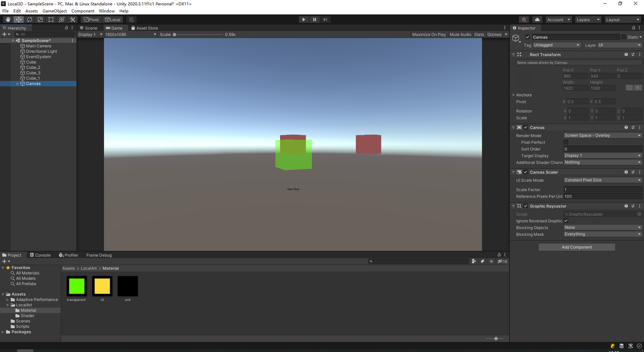Select the Hand tool in toolbar
This screenshot has height=352, width=644.
pos(8,20)
